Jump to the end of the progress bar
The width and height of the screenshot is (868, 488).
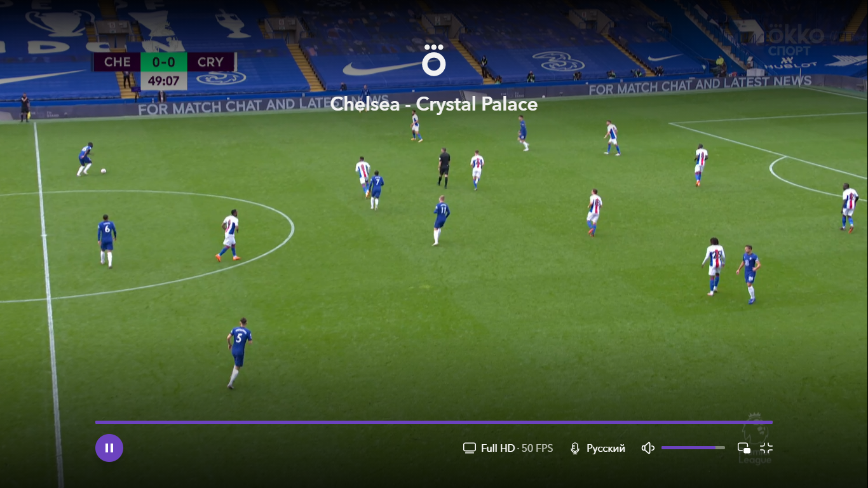(x=772, y=422)
